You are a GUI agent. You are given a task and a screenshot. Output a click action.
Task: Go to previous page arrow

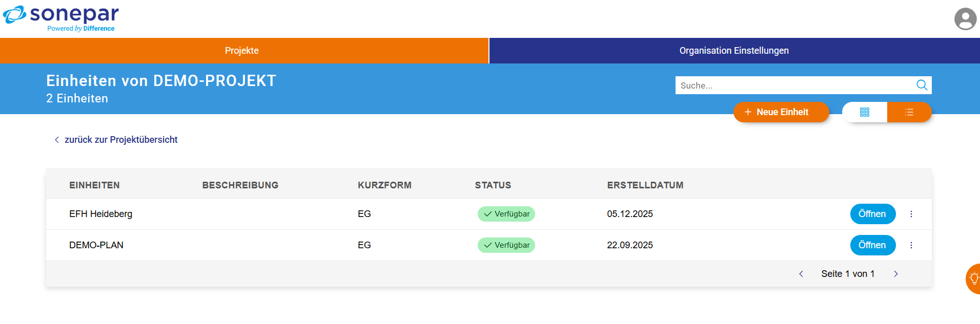pos(801,274)
